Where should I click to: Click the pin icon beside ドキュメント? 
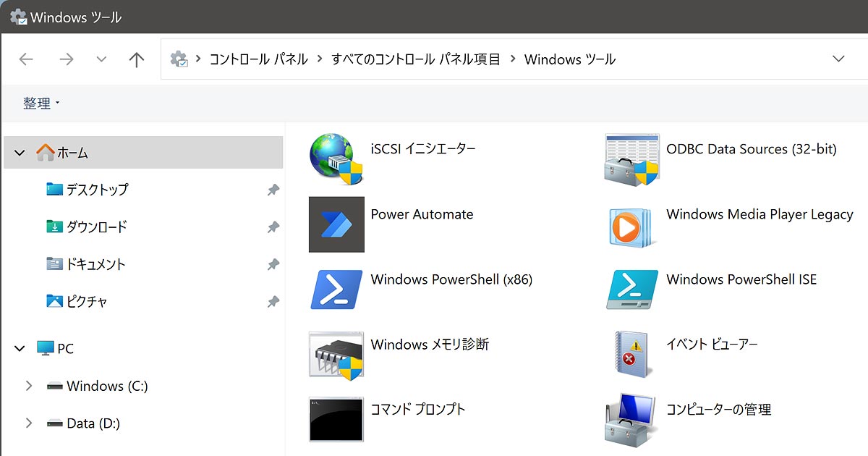click(x=273, y=265)
